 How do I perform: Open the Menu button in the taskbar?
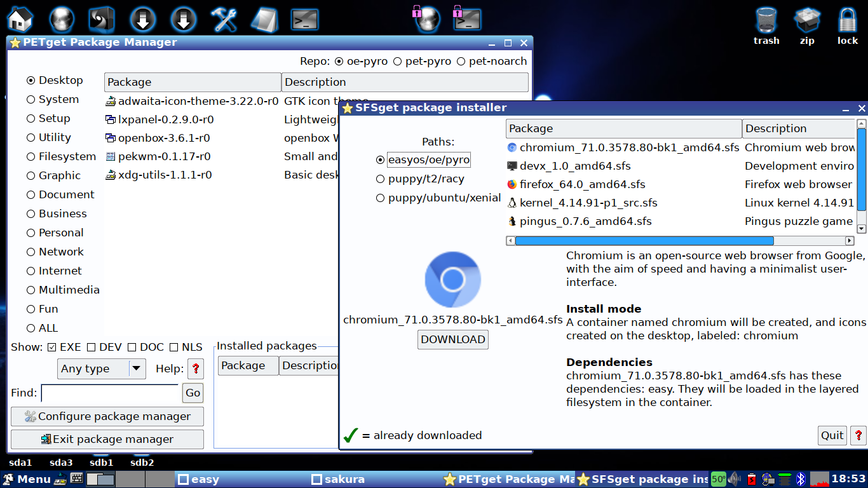point(26,479)
